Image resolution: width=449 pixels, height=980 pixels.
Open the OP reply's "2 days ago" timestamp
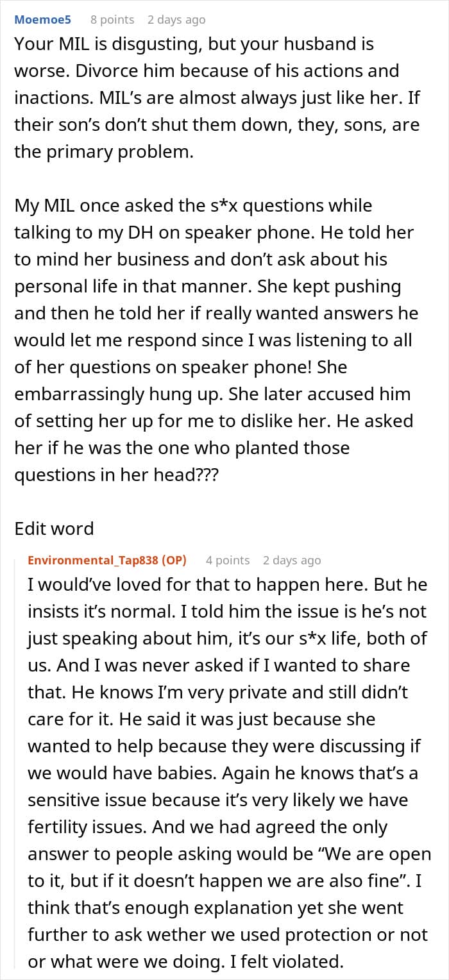pos(292,560)
